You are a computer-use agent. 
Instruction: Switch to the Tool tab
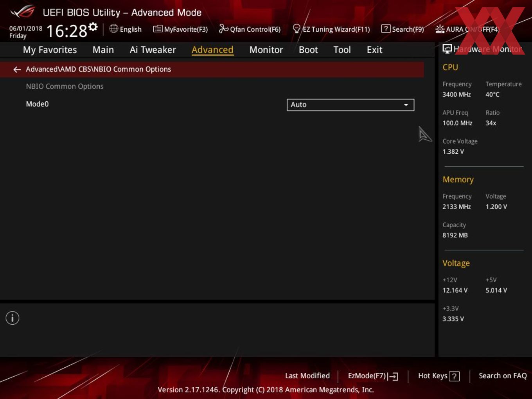click(342, 50)
